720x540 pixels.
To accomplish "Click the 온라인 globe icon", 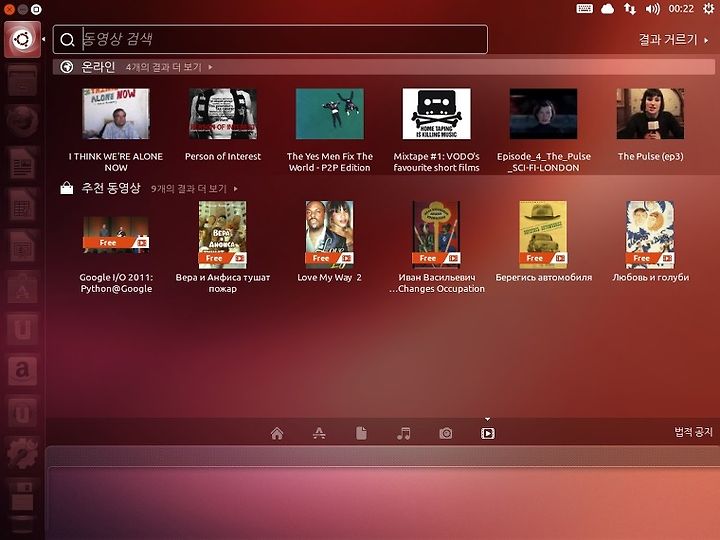I will 67,67.
